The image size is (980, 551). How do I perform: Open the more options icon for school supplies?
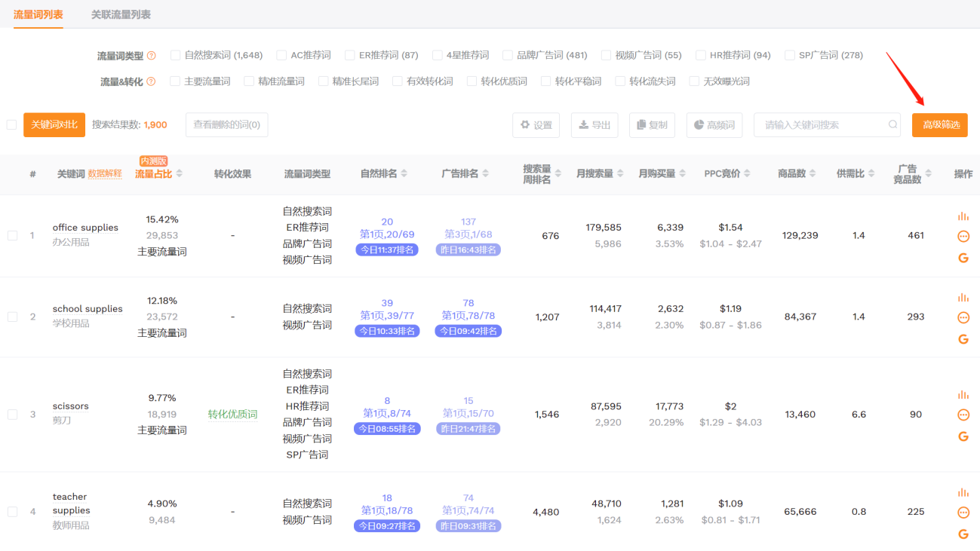[963, 318]
